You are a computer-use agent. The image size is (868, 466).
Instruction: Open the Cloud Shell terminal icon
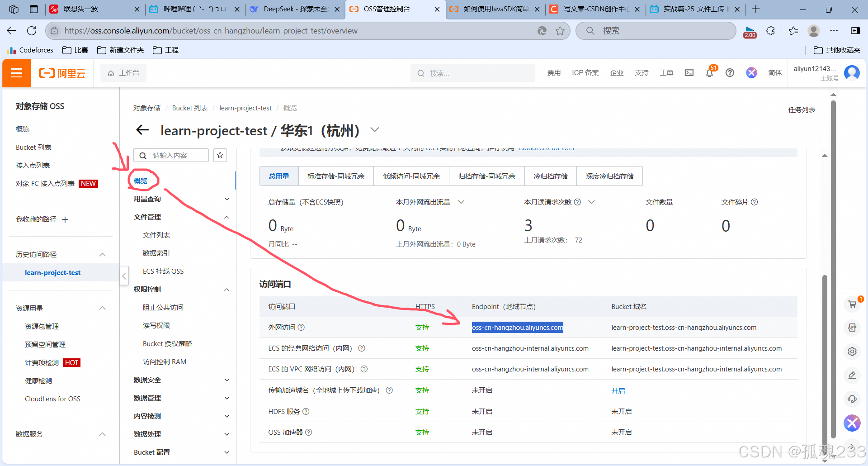pos(689,73)
